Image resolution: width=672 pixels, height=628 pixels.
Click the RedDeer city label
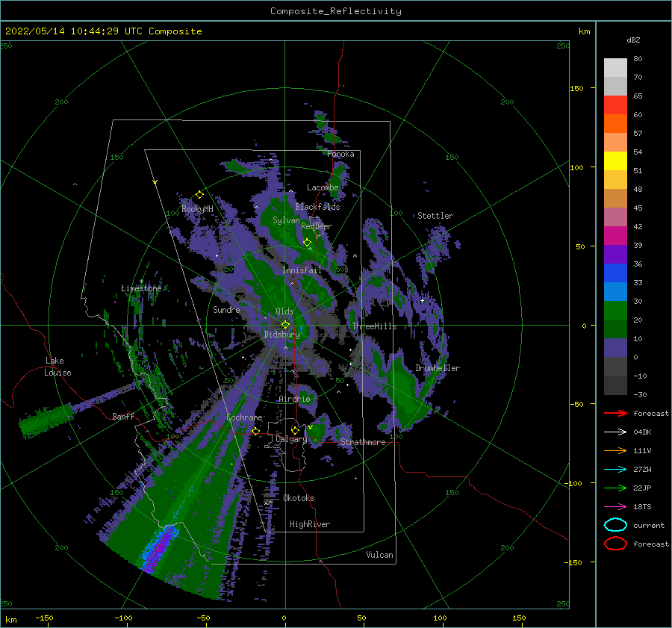(317, 226)
